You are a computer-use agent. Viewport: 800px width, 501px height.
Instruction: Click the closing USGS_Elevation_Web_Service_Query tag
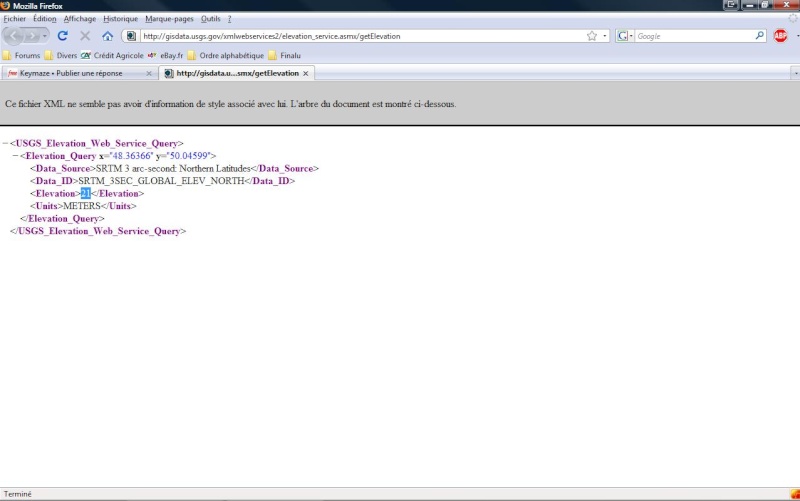click(x=98, y=231)
